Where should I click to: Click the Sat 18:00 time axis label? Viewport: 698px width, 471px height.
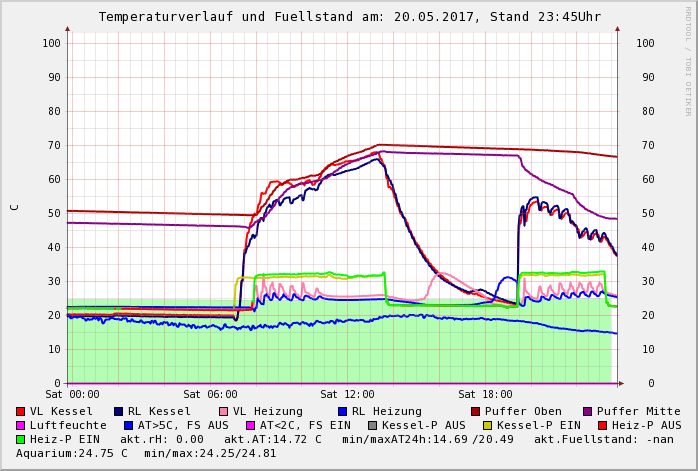coord(485,394)
